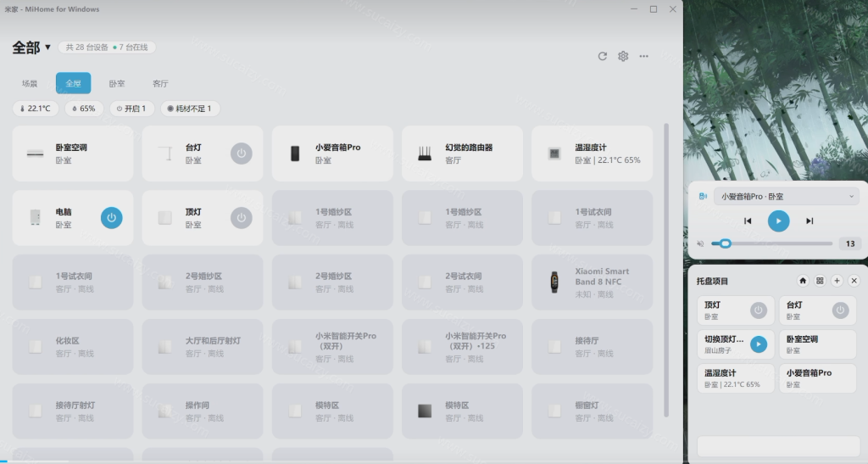The width and height of the screenshot is (868, 464).
Task: Click the speaker device icon in player panel
Action: pos(703,197)
